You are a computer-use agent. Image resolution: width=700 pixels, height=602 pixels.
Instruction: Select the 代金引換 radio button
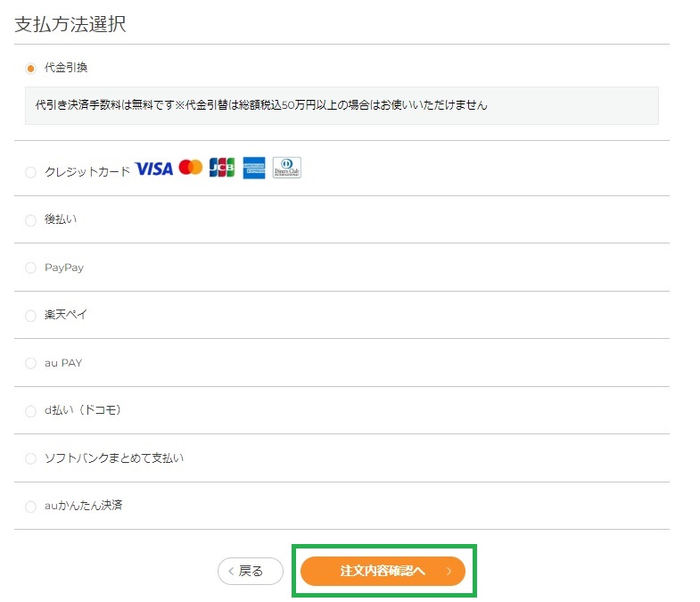click(30, 69)
